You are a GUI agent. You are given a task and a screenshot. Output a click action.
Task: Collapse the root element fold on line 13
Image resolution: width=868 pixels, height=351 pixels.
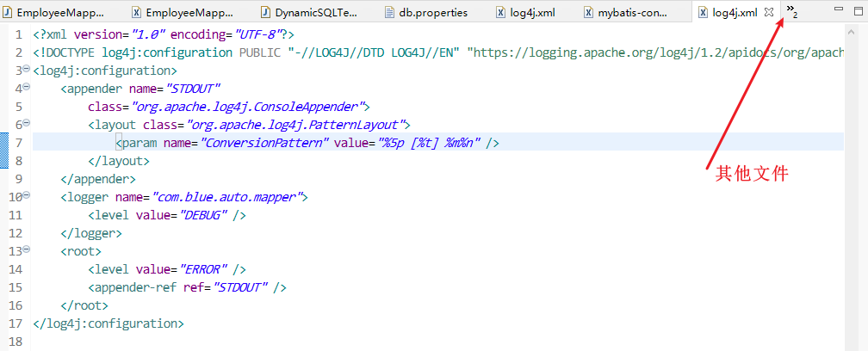[x=27, y=249]
